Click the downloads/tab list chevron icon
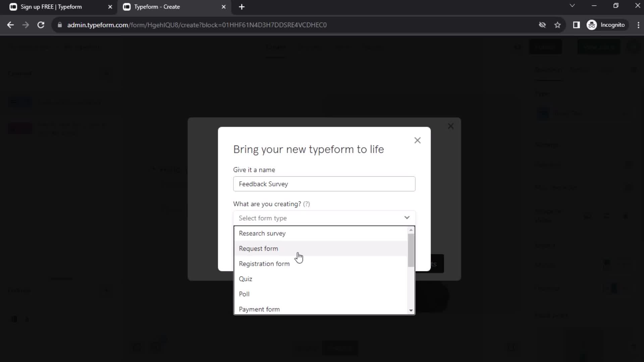Screen dimensions: 644x362 tap(572, 6)
